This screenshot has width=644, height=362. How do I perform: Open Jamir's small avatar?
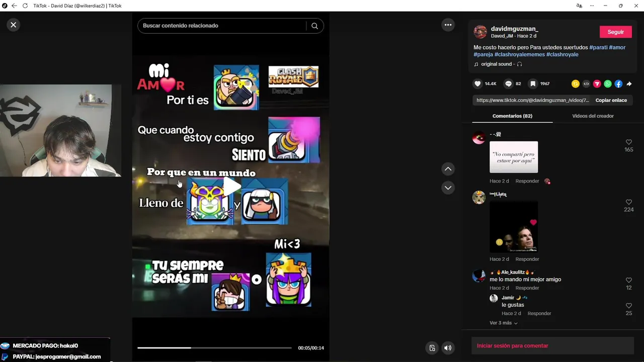click(x=494, y=298)
